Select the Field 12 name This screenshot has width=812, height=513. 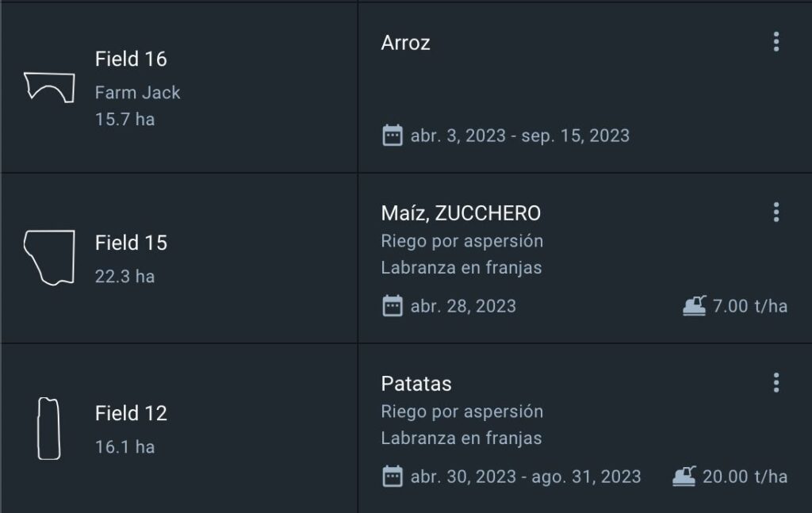131,413
